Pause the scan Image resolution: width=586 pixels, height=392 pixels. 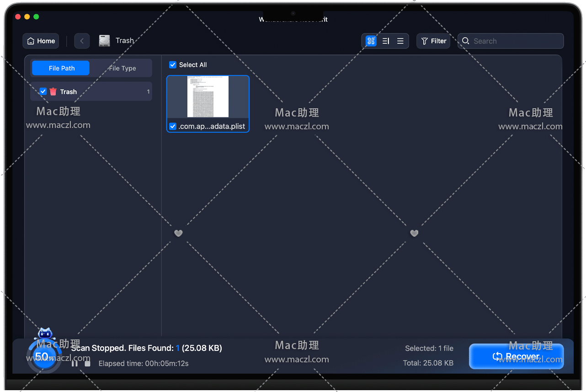pos(75,363)
